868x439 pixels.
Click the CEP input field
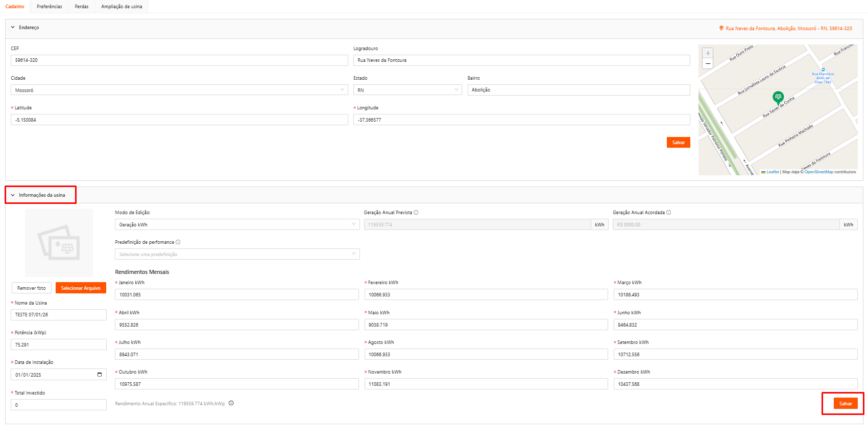coord(179,60)
